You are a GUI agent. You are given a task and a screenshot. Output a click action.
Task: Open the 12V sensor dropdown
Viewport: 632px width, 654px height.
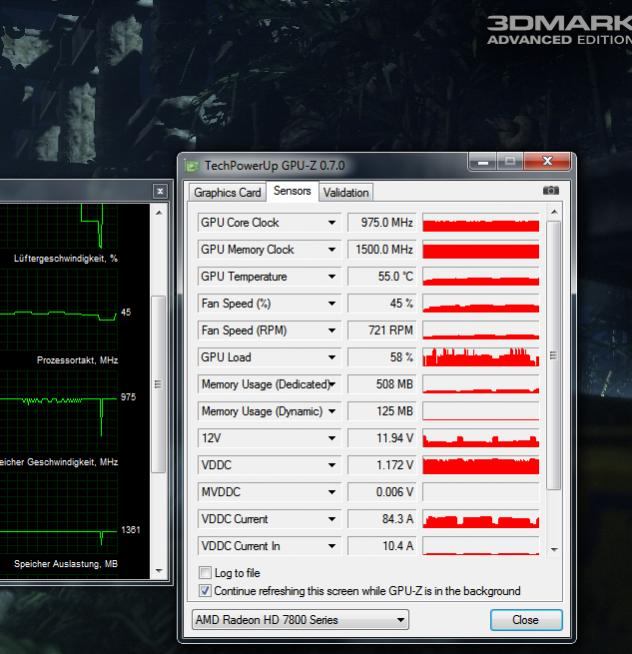tap(332, 438)
